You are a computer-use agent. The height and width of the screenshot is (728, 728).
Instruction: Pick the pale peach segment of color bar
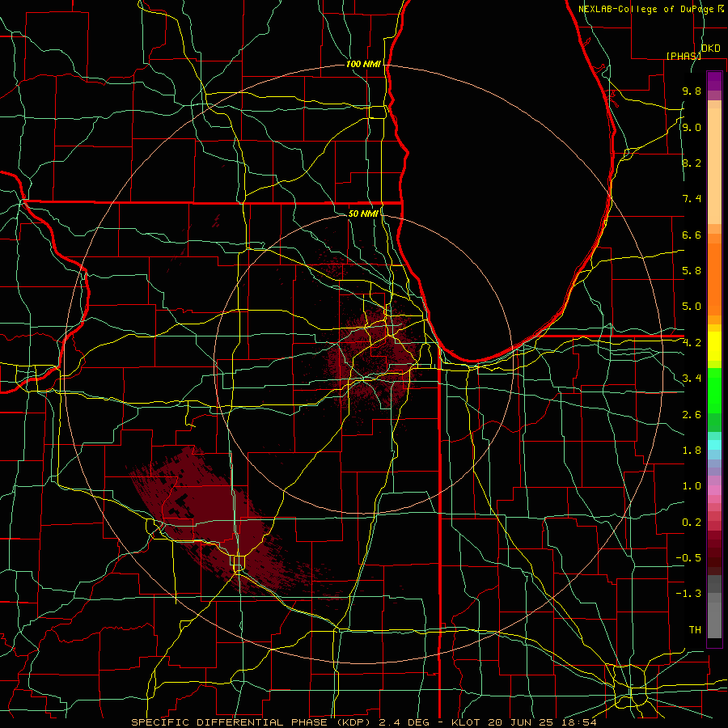(714, 167)
